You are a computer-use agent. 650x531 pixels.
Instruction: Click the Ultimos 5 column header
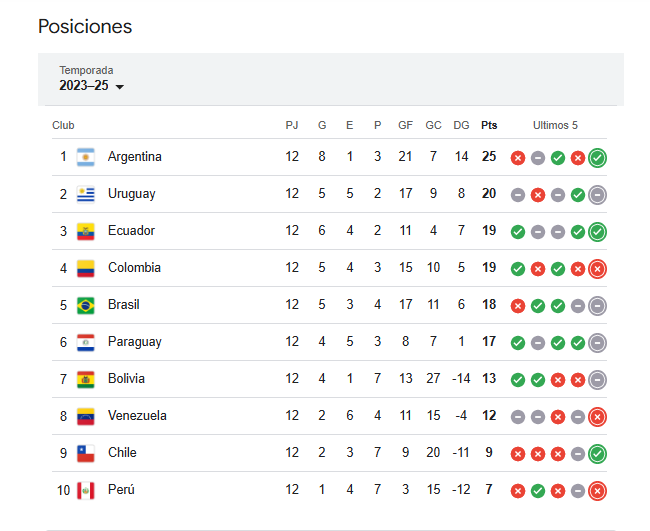point(555,125)
